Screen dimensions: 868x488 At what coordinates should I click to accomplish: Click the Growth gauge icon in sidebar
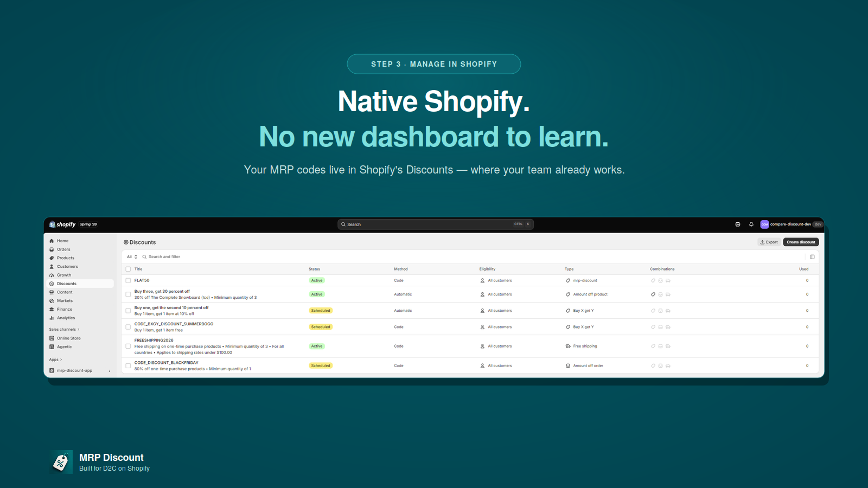52,275
